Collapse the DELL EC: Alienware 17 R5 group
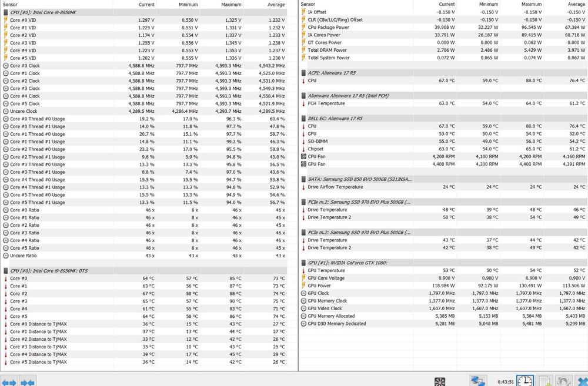The image size is (588, 386). 303,119
